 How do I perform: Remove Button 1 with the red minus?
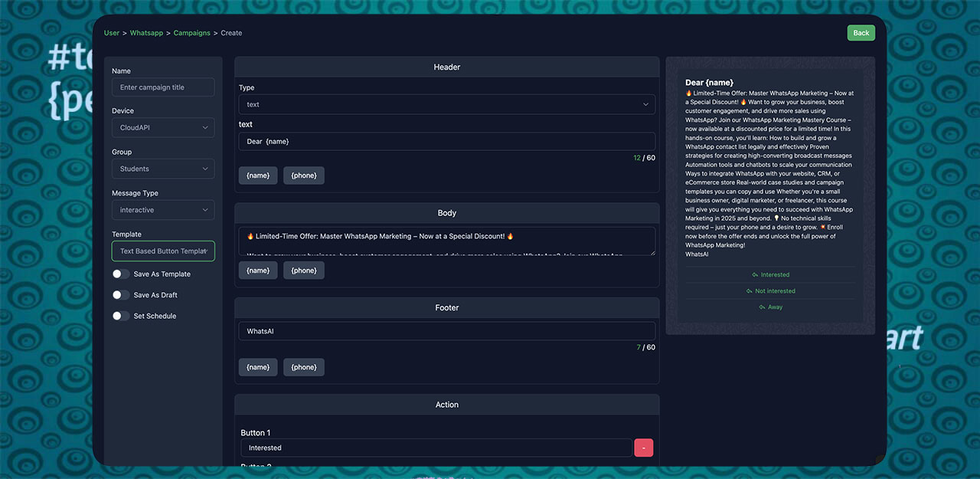click(643, 448)
